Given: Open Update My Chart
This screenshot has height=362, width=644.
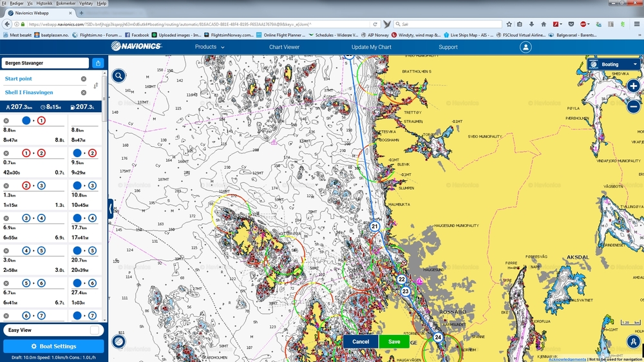Looking at the screenshot, I should tap(372, 47).
